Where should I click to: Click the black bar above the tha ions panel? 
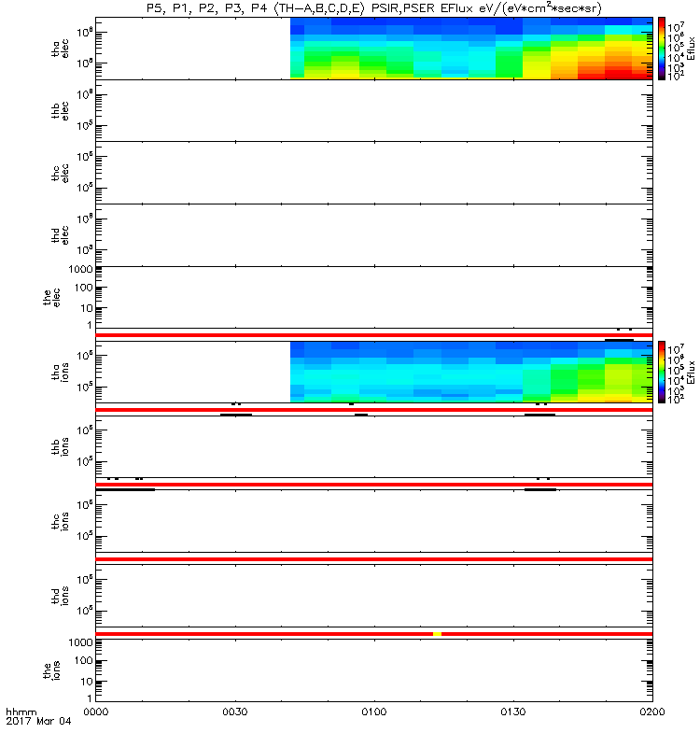click(x=619, y=340)
